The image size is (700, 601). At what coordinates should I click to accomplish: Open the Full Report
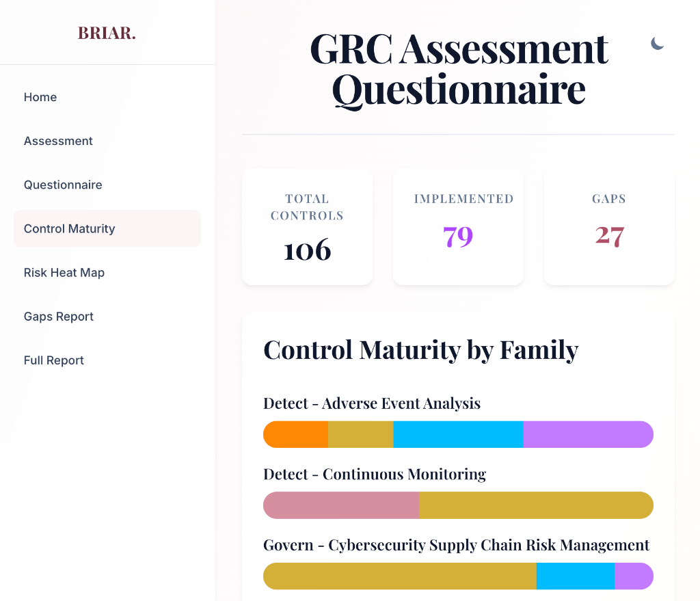pyautogui.click(x=54, y=360)
